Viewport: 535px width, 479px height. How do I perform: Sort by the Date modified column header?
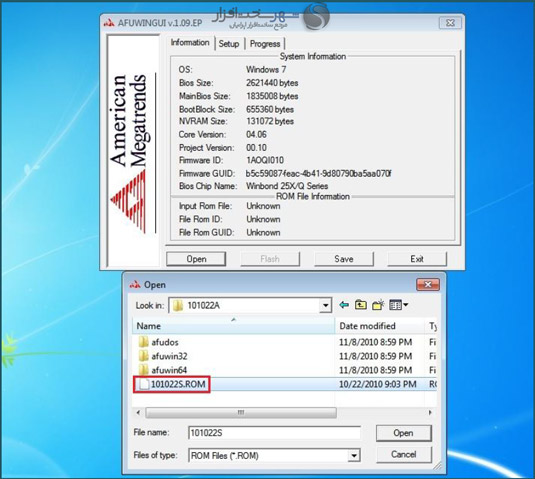(x=379, y=326)
